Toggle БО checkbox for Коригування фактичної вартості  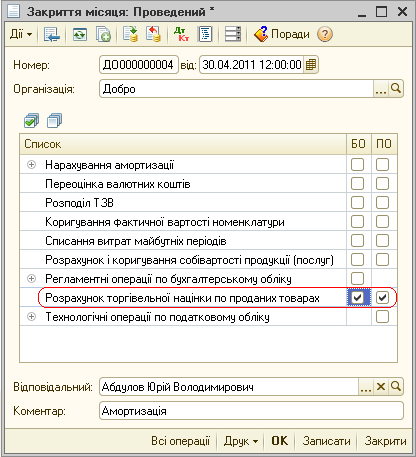[358, 221]
